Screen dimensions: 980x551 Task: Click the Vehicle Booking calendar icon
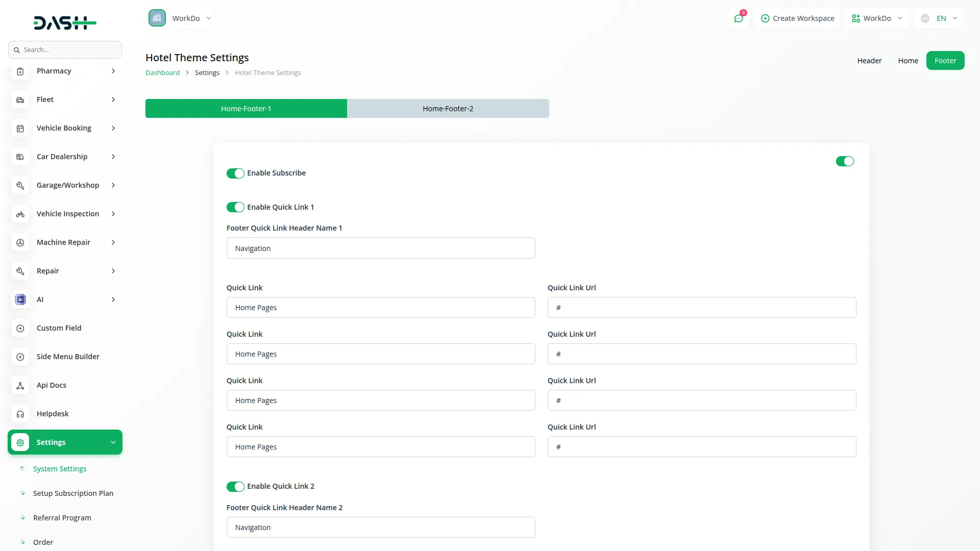click(x=20, y=129)
